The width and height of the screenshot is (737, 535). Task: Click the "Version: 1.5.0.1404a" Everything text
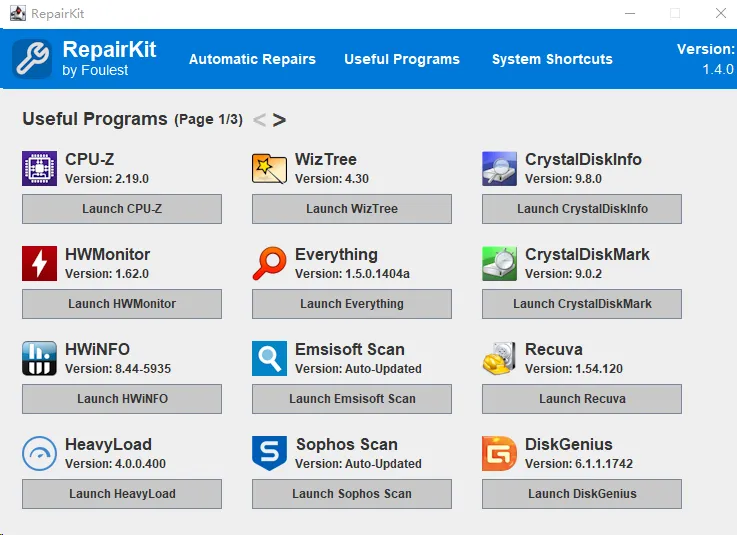(x=353, y=274)
